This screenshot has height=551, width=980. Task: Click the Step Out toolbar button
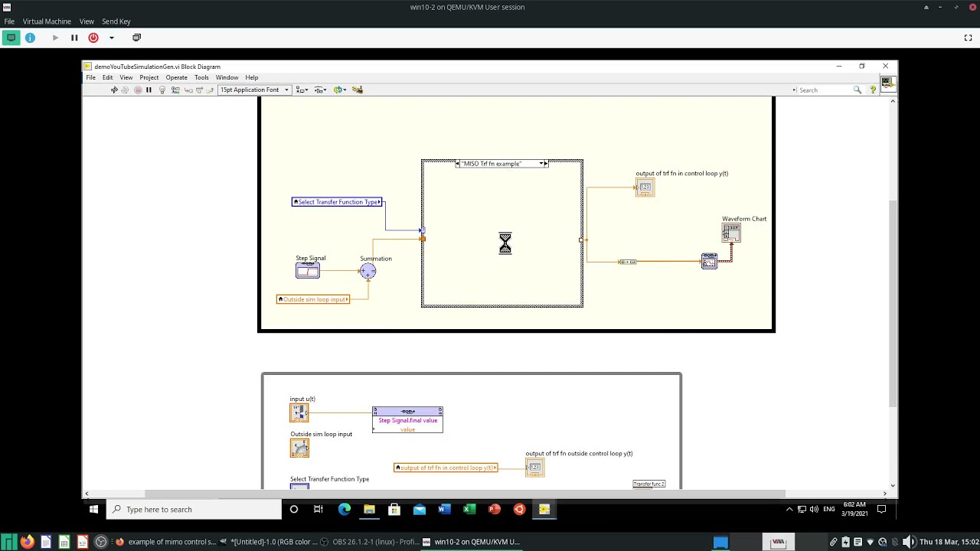point(211,90)
